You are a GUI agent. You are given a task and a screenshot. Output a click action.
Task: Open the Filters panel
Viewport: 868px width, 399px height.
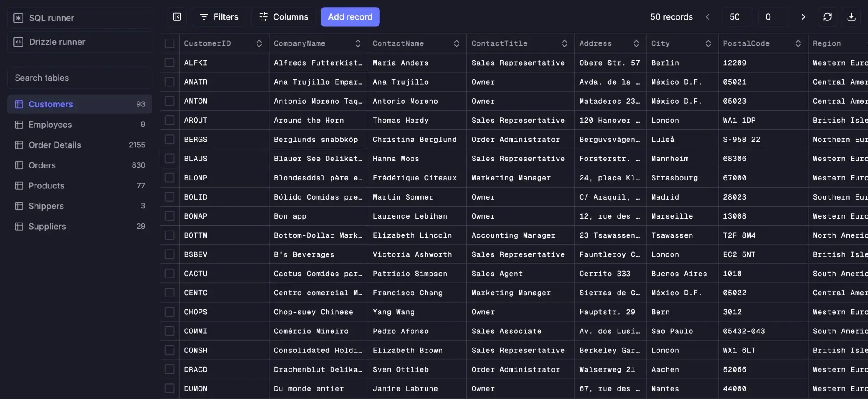[219, 17]
